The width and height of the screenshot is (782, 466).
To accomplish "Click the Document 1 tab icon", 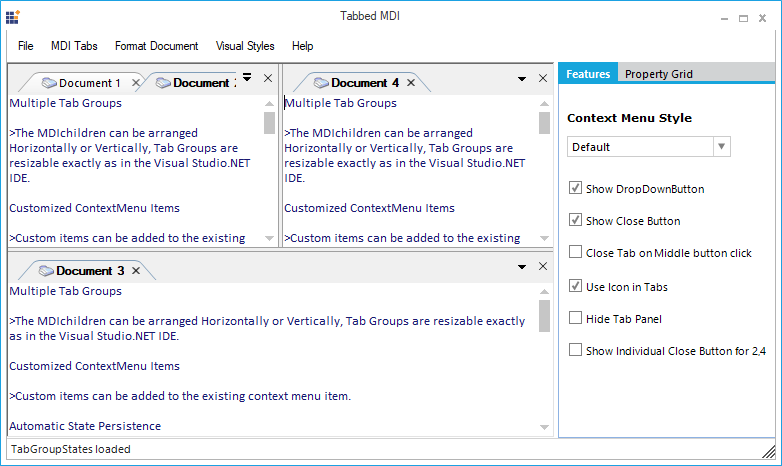I will tap(49, 83).
